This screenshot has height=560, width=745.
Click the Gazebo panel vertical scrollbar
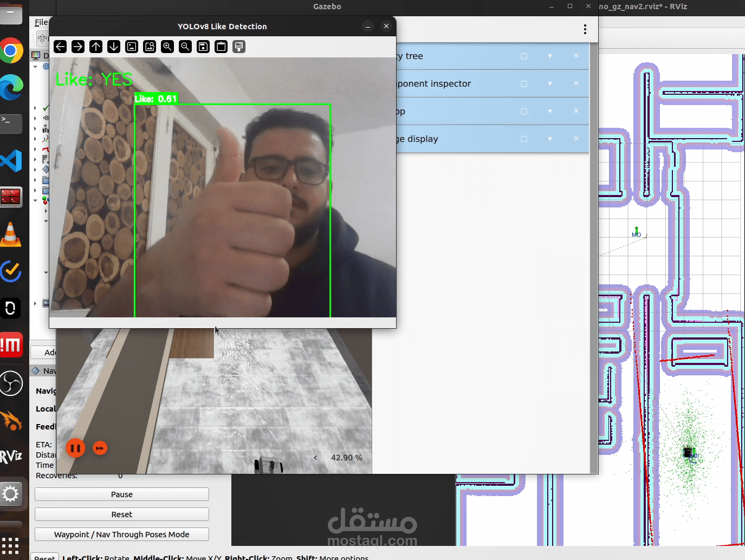click(594, 258)
